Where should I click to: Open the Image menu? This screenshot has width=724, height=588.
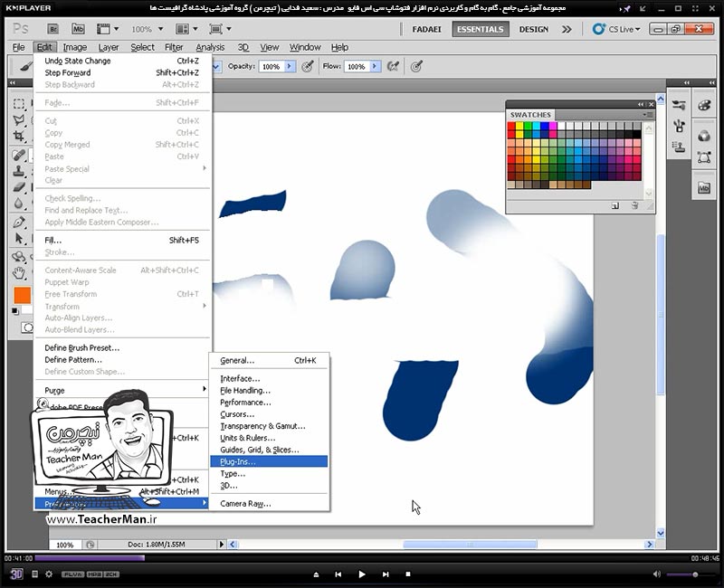(x=75, y=47)
